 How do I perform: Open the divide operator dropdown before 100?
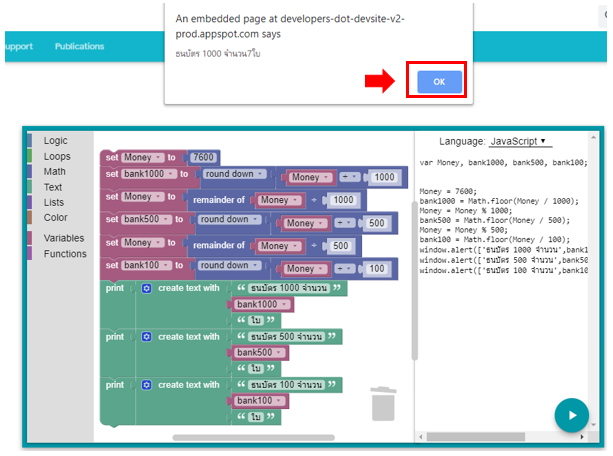[344, 269]
